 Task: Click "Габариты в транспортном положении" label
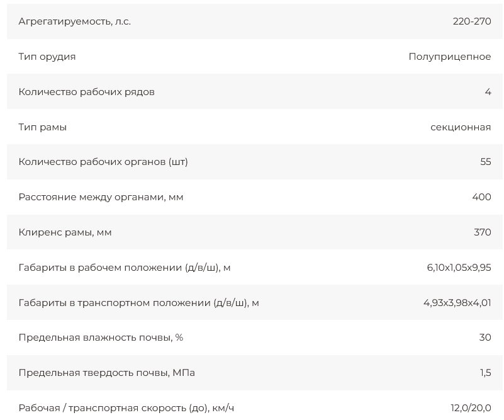coord(138,303)
